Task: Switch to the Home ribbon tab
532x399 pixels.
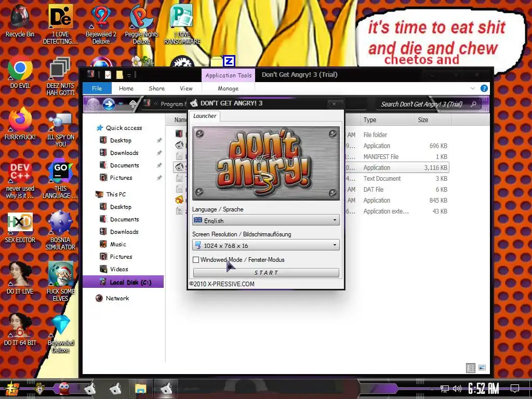Action: [x=126, y=88]
